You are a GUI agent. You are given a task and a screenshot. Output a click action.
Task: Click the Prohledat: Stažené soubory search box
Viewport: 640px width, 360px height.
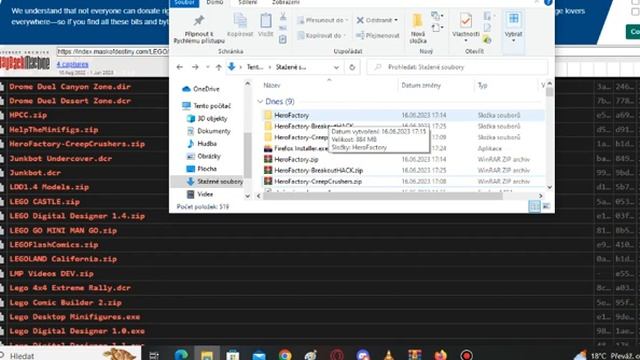(457, 67)
